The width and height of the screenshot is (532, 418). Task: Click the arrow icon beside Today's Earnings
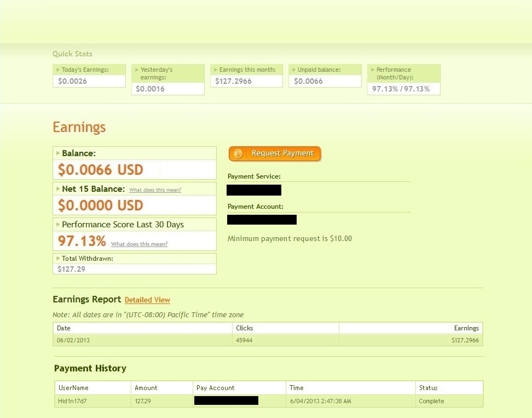pyautogui.click(x=58, y=70)
